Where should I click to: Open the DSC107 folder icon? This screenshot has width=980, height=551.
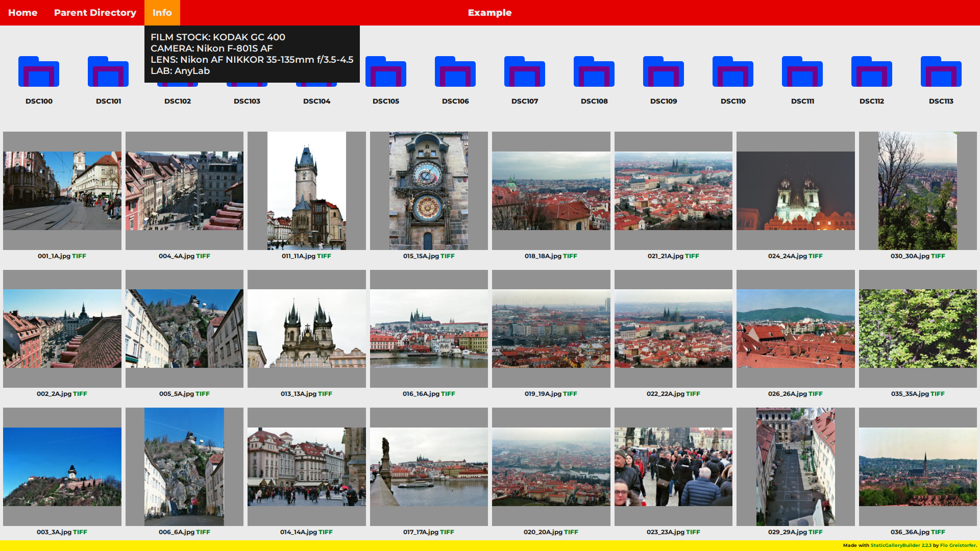pos(525,72)
